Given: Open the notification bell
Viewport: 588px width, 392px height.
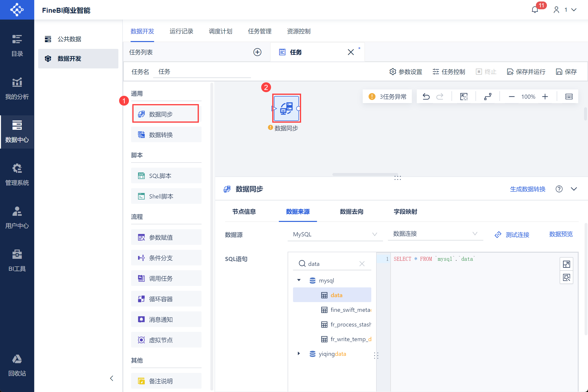Looking at the screenshot, I should click(535, 10).
